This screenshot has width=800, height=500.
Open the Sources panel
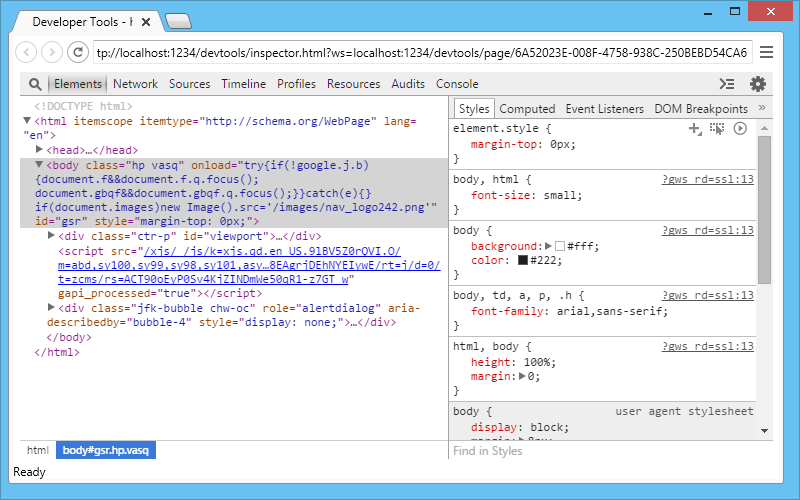(189, 84)
